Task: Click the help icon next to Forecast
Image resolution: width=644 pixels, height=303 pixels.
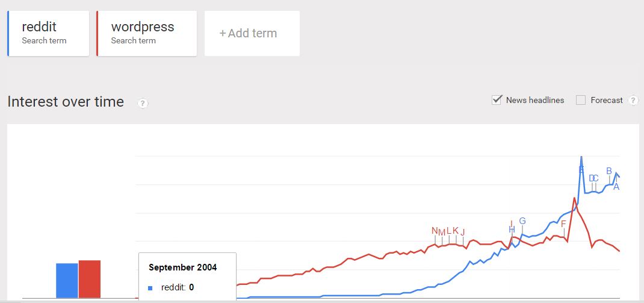Action: coord(634,100)
